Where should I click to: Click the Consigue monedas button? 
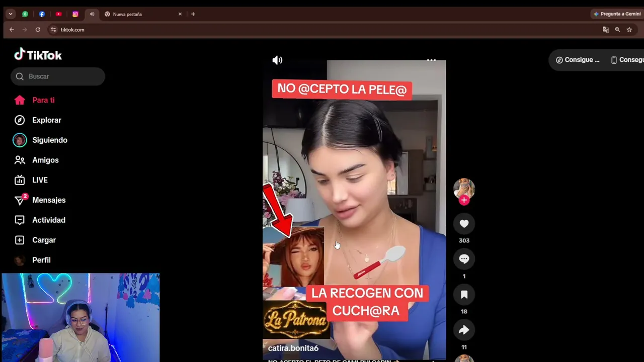coord(578,60)
